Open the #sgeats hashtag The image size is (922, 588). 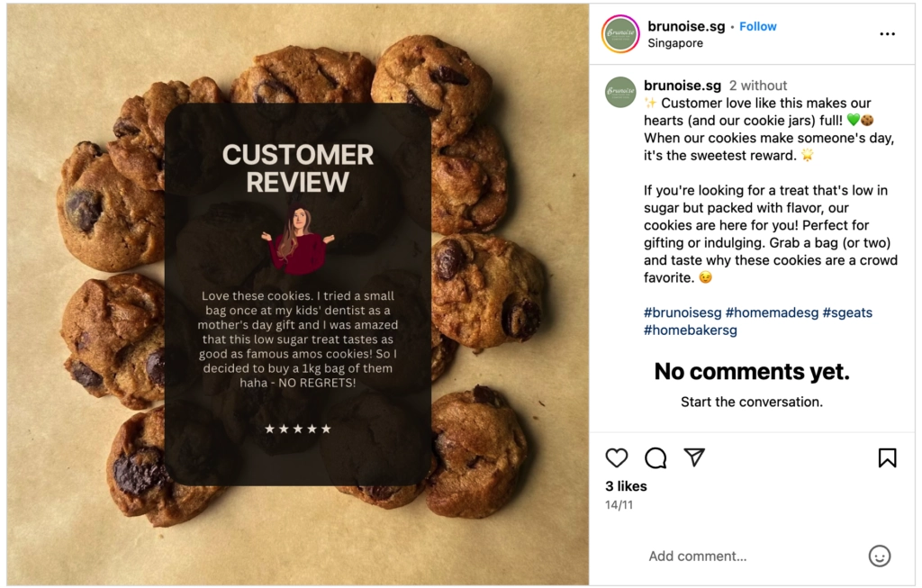(x=847, y=312)
